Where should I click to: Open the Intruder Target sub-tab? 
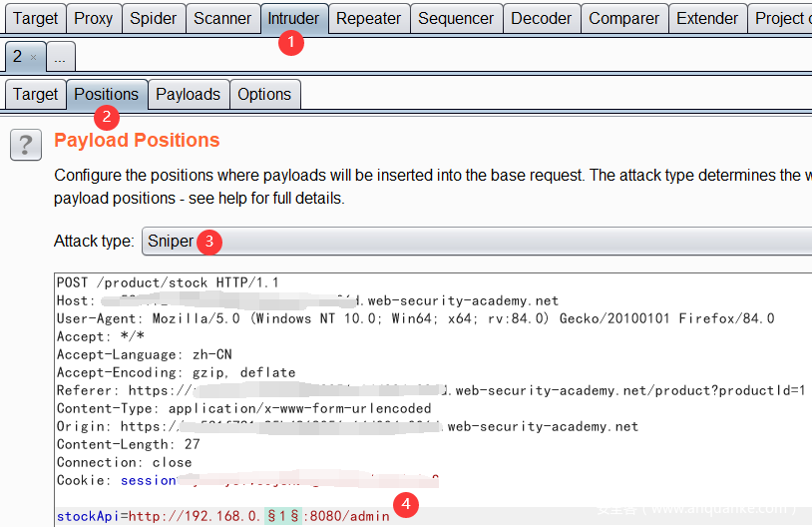(x=35, y=94)
